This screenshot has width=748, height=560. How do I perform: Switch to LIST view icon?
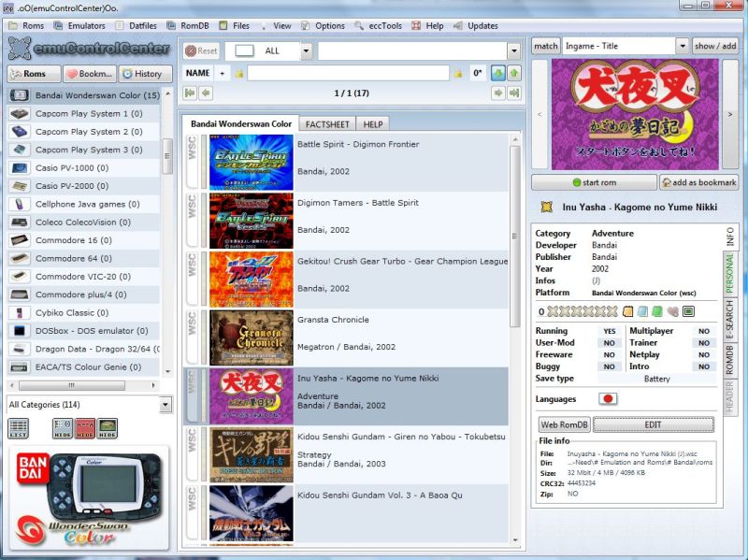click(x=18, y=428)
